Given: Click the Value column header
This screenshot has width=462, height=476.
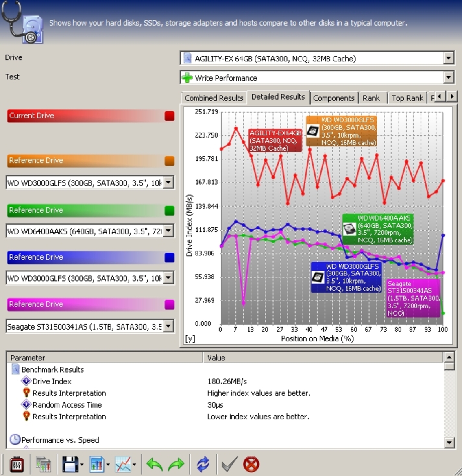Looking at the screenshot, I should pyautogui.click(x=323, y=358).
